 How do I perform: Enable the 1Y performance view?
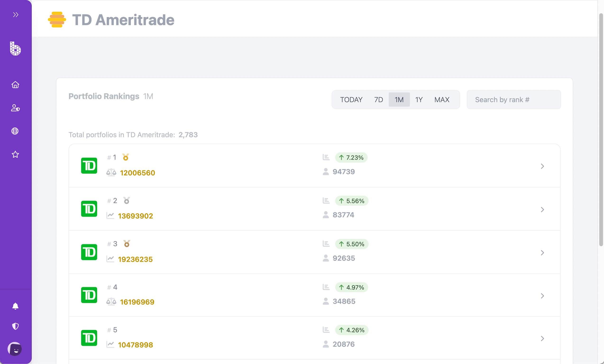419,100
